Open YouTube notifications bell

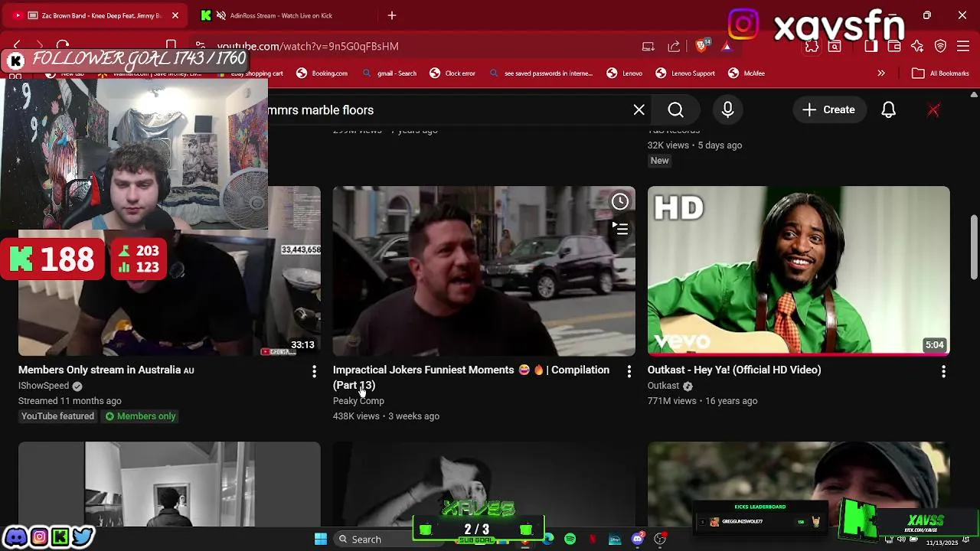[889, 110]
